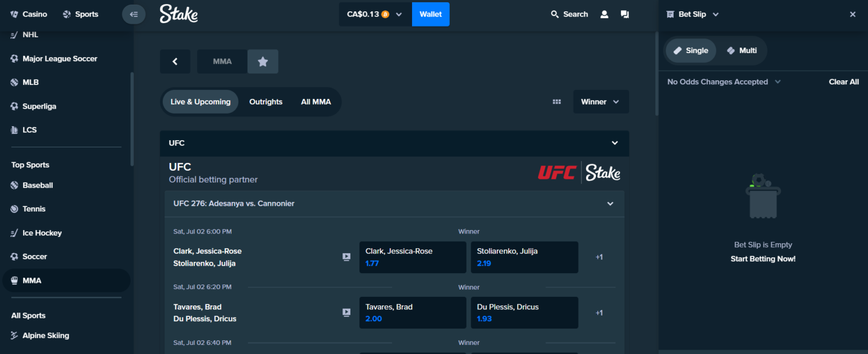The image size is (868, 354).
Task: Open the Winner market dropdown
Action: coord(601,101)
